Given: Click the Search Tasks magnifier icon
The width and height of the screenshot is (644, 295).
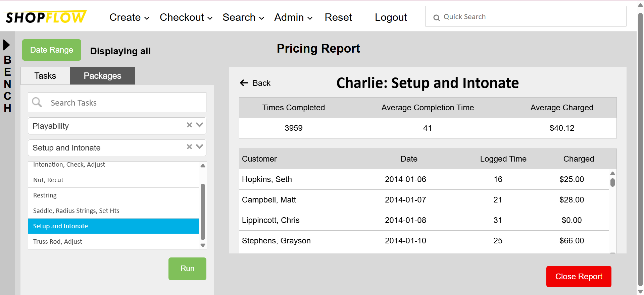Looking at the screenshot, I should click(37, 102).
